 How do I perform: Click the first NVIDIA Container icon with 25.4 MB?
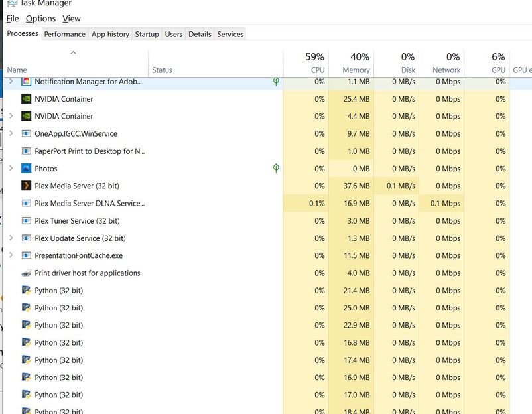(x=26, y=99)
